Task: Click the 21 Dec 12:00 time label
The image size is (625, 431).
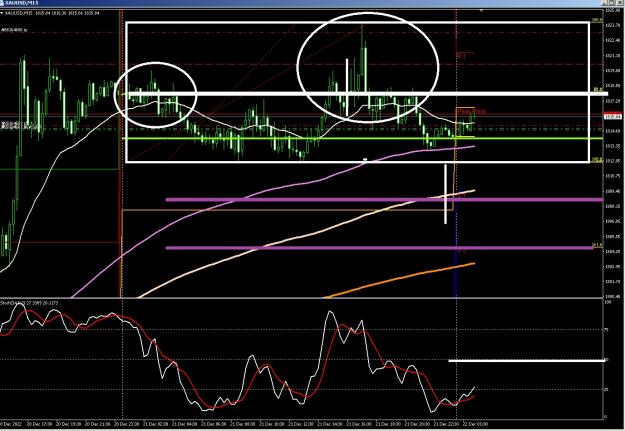Action: (x=301, y=424)
